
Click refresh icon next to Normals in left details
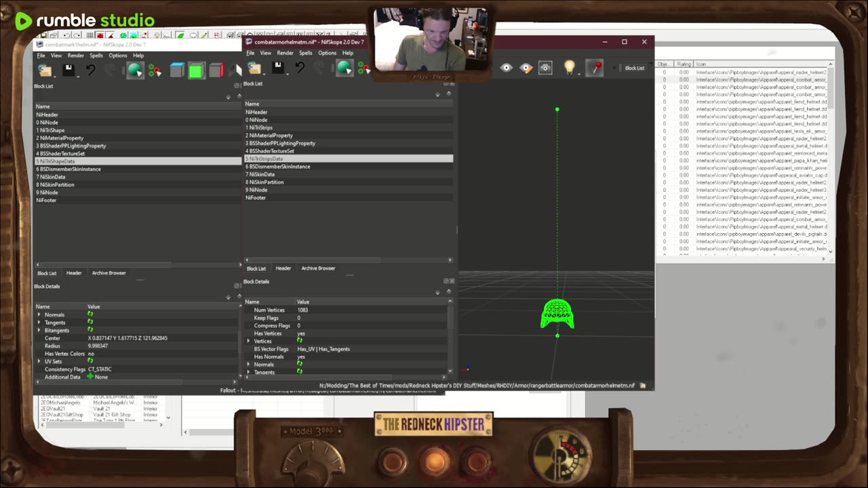pos(90,314)
